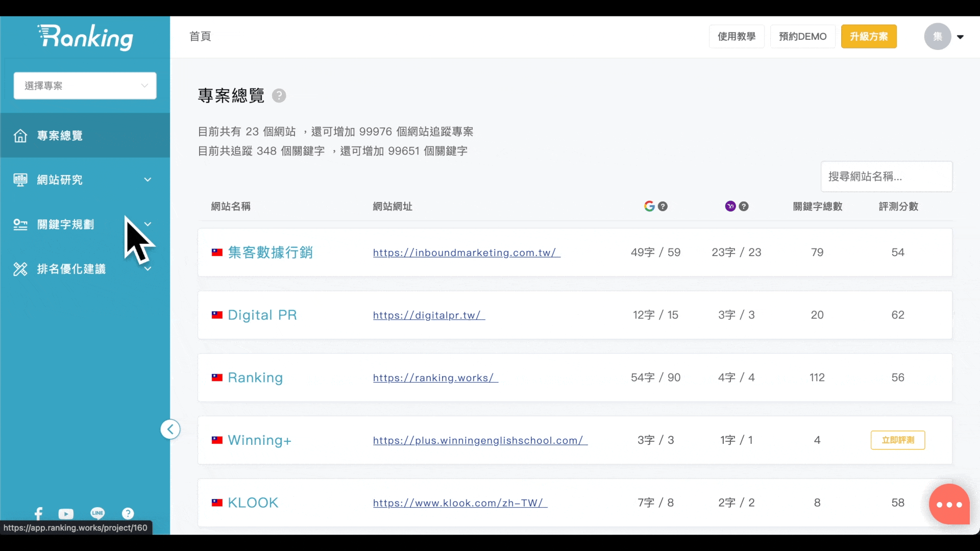Screen dimensions: 980x551
Task: Collapse the sidebar with the round arrow button
Action: [x=170, y=429]
